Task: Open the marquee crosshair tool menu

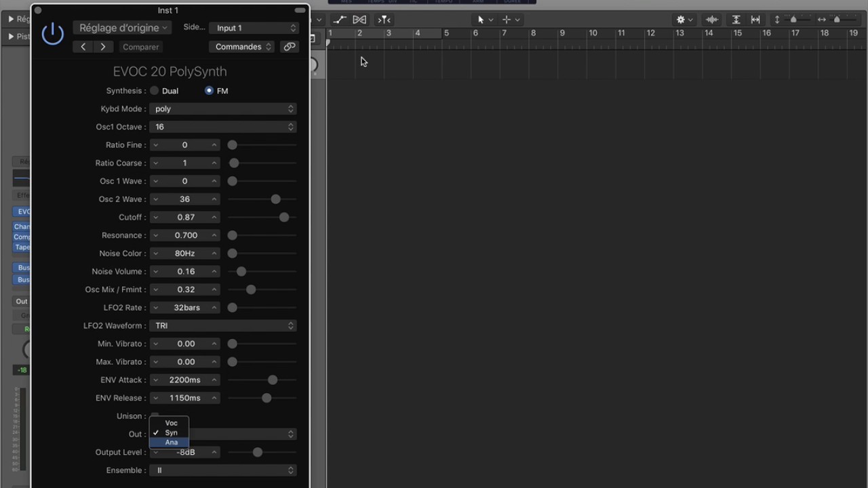Action: 511,20
